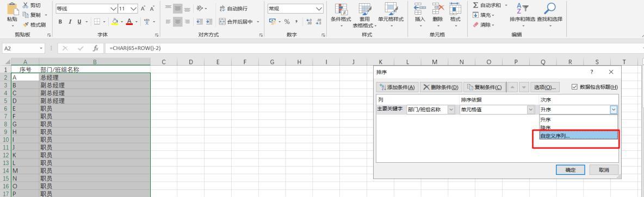
Task: Expand the Clear (清除) dropdown
Action: (x=493, y=25)
